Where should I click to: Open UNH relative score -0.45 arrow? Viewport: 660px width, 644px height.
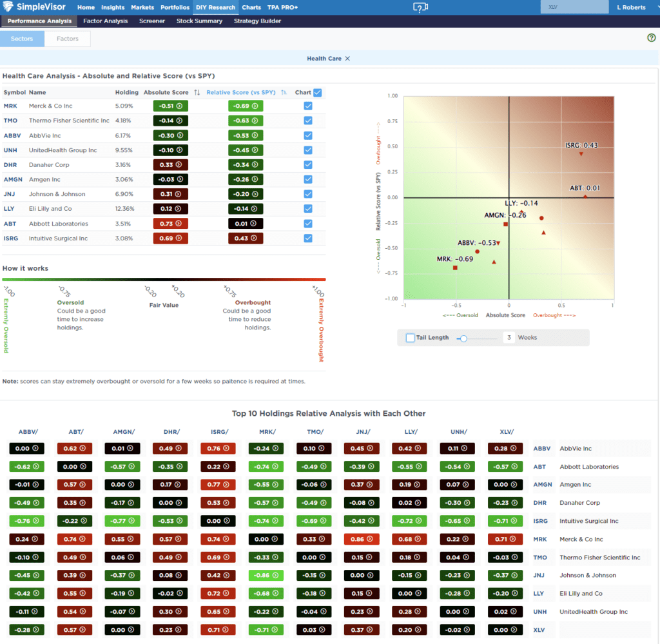tap(255, 150)
